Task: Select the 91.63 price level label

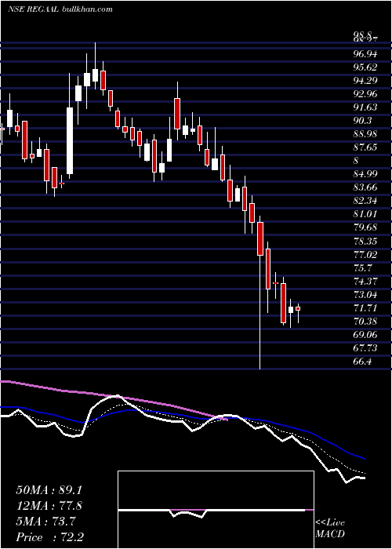Action: click(365, 107)
